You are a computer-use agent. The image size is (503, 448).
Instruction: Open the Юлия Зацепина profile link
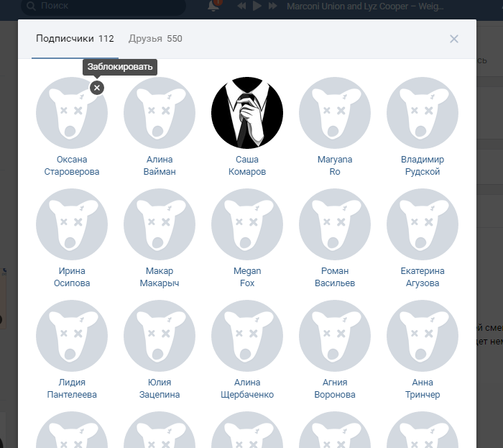tap(160, 388)
